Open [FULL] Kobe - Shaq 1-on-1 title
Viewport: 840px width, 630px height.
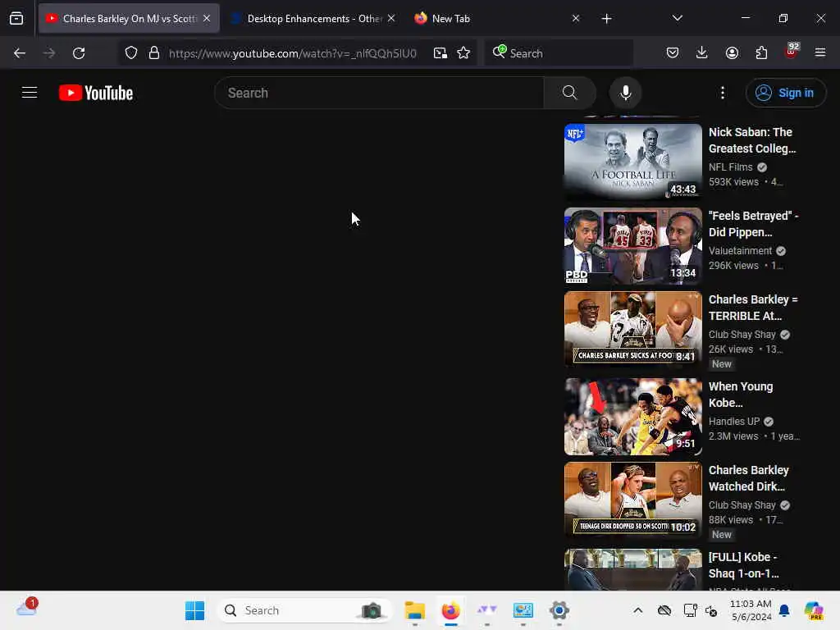tap(743, 565)
